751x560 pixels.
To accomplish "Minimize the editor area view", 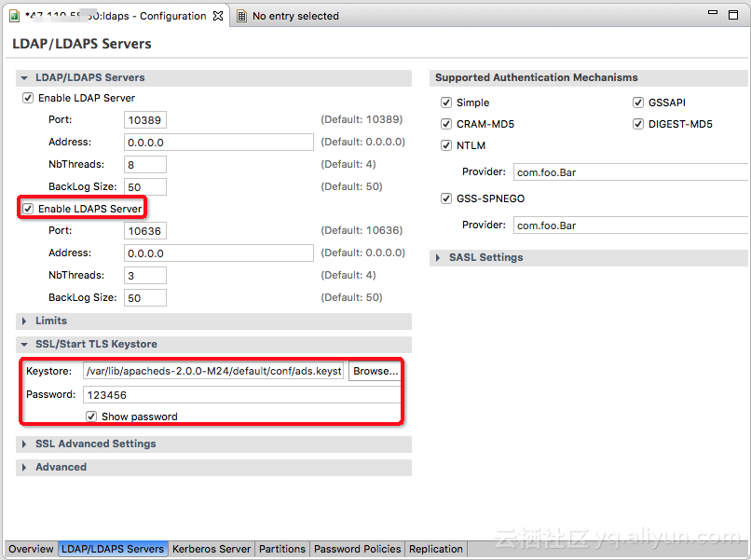I will [x=713, y=12].
